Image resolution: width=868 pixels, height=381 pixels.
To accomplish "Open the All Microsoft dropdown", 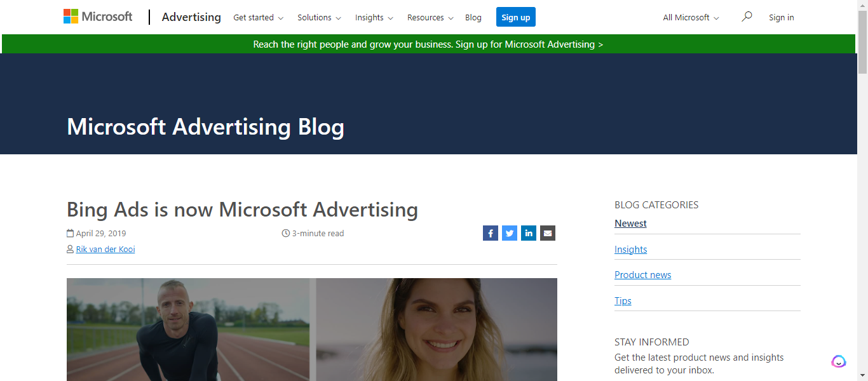I will (691, 17).
